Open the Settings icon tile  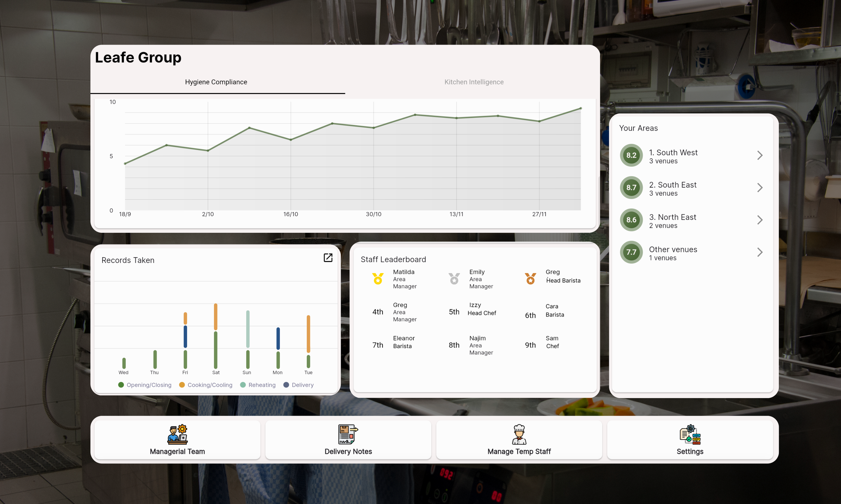click(690, 434)
